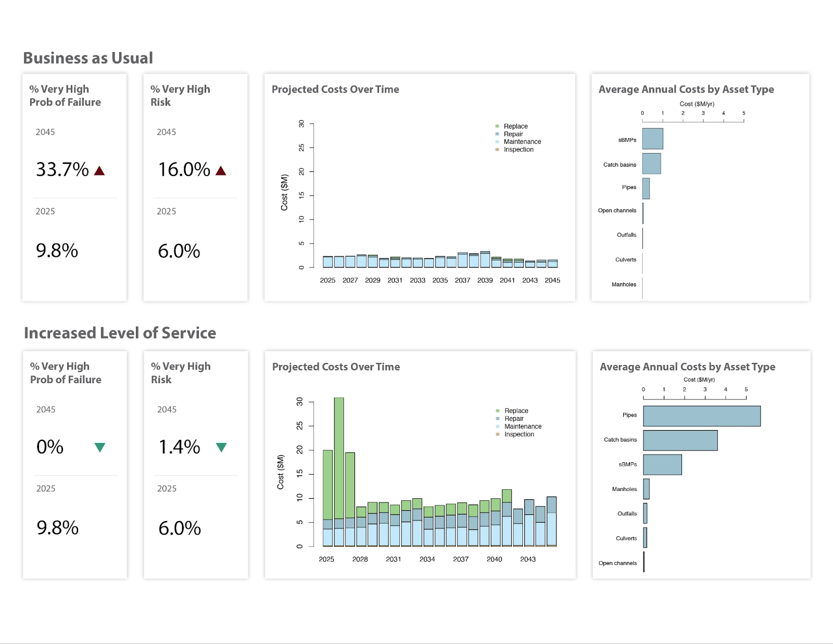Click the "Business as Usual" section heading
The image size is (833, 644).
pos(88,58)
